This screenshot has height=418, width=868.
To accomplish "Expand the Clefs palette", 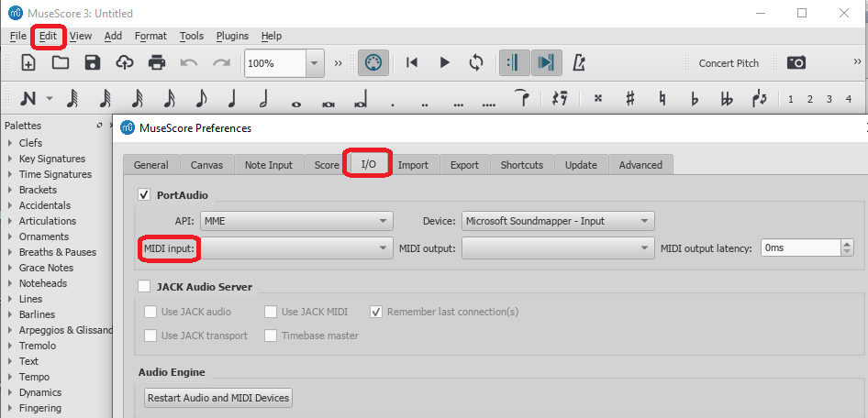I will tap(10, 143).
